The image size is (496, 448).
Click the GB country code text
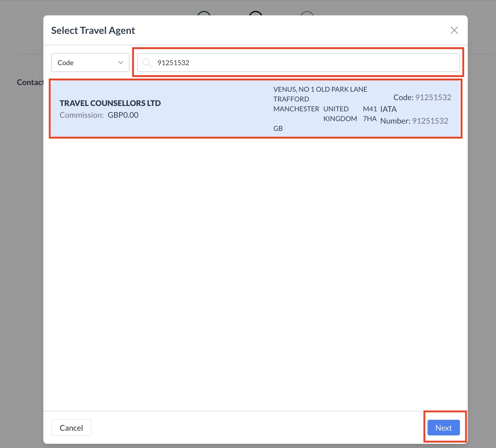(278, 129)
